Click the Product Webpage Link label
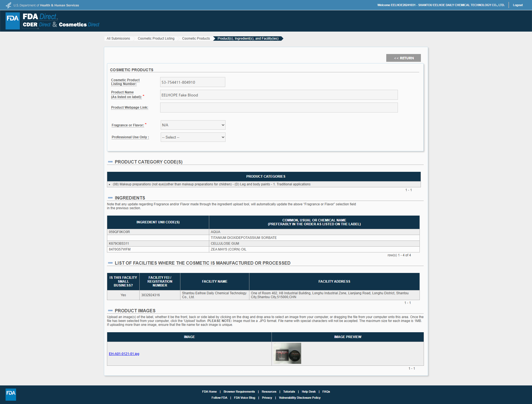Image resolution: width=532 pixels, height=404 pixels. tap(130, 108)
